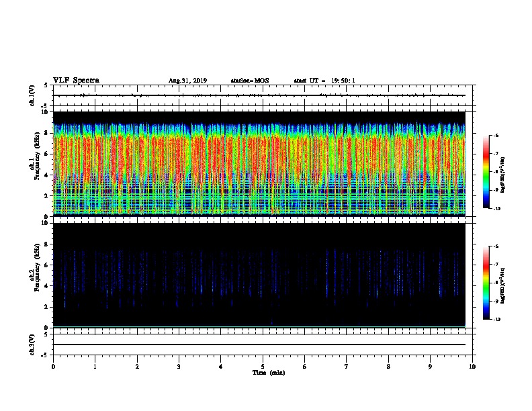Click the ch.2 spectrogram color scale bar
This screenshot has height=411, width=532.
(486, 283)
